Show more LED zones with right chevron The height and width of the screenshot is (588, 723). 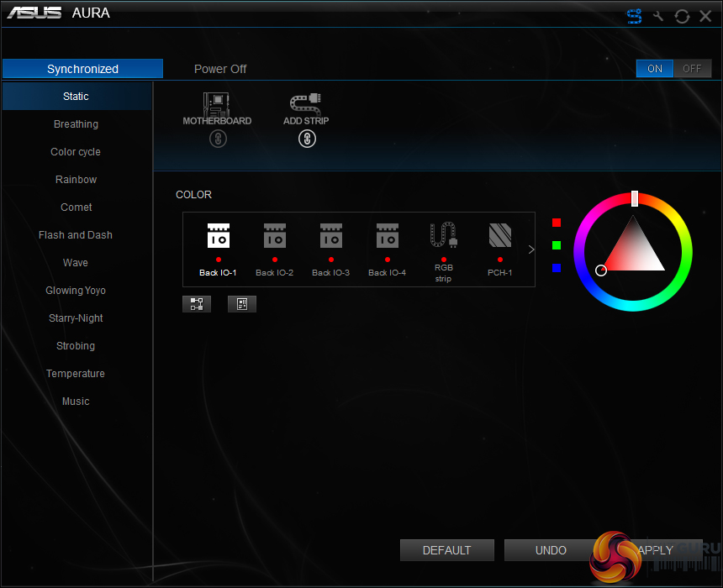pyautogui.click(x=531, y=249)
